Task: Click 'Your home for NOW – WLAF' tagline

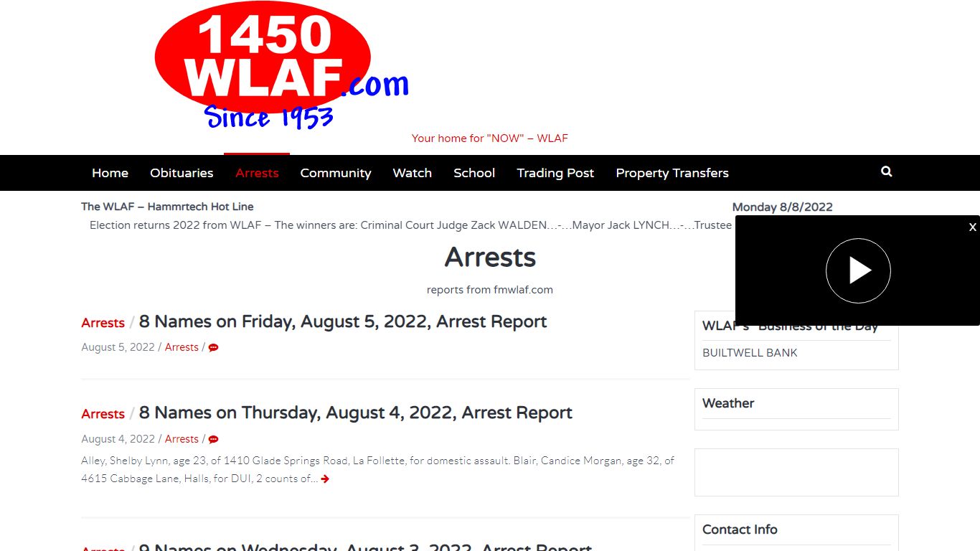Action: click(x=490, y=138)
